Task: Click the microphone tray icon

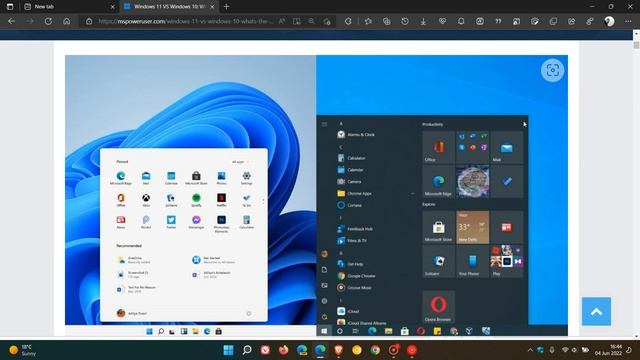Action: click(551, 350)
